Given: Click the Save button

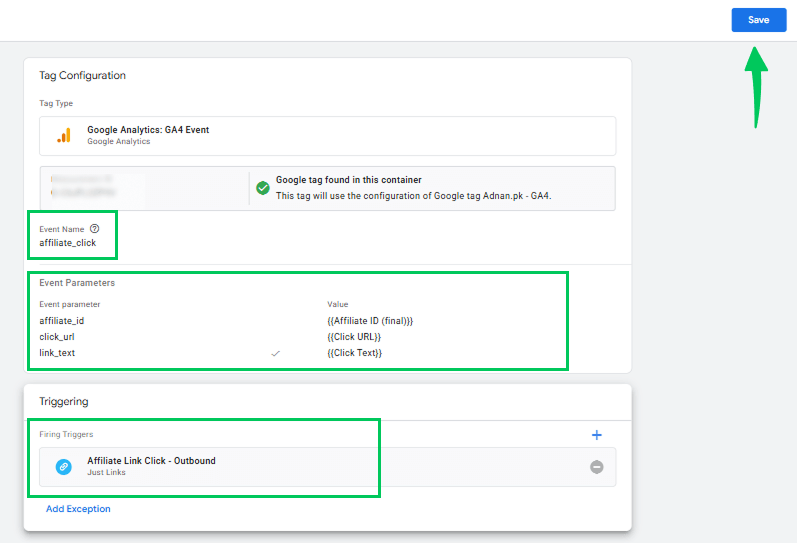Looking at the screenshot, I should [758, 20].
